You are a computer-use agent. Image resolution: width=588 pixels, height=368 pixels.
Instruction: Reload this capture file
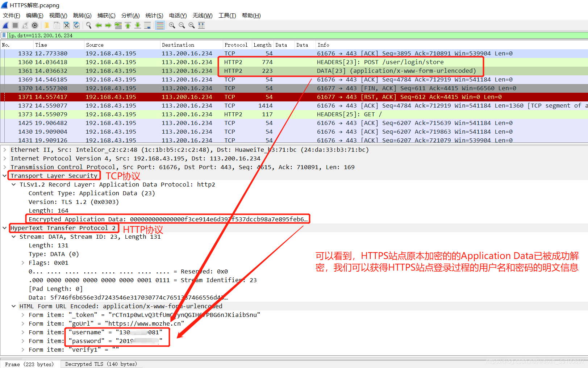(x=76, y=25)
